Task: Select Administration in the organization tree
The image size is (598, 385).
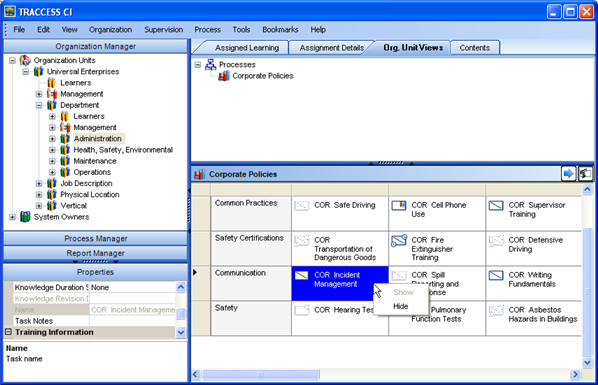Action: (x=98, y=139)
